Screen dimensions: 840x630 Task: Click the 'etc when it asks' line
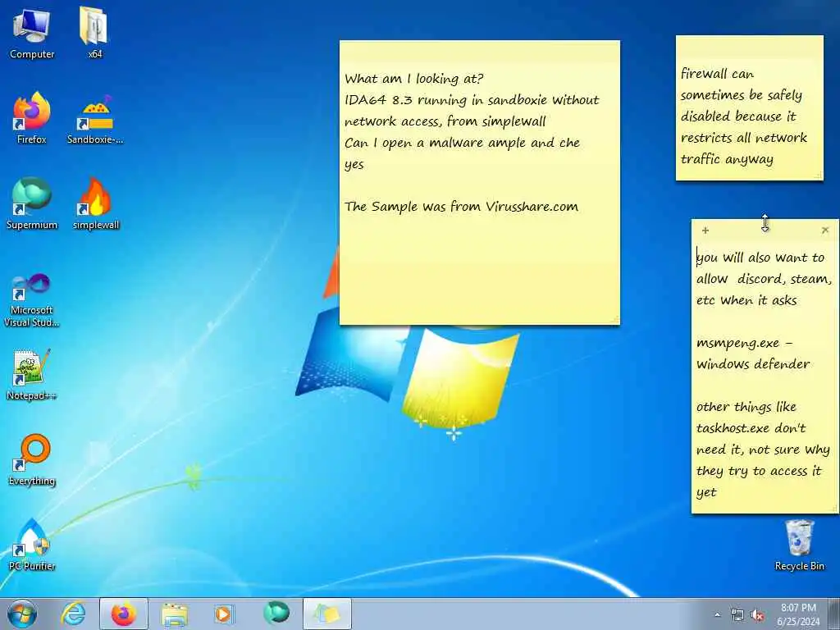click(746, 300)
